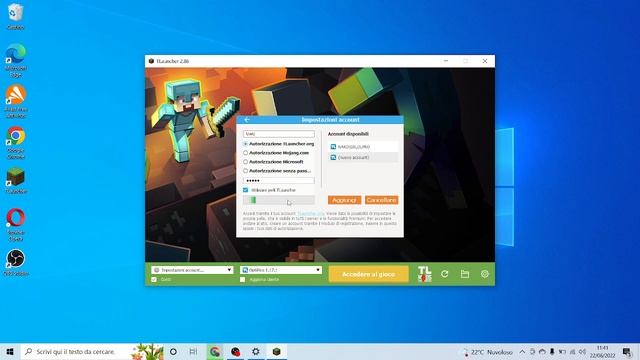
Task: Show hidden system tray icons
Action: pyautogui.click(x=522, y=351)
